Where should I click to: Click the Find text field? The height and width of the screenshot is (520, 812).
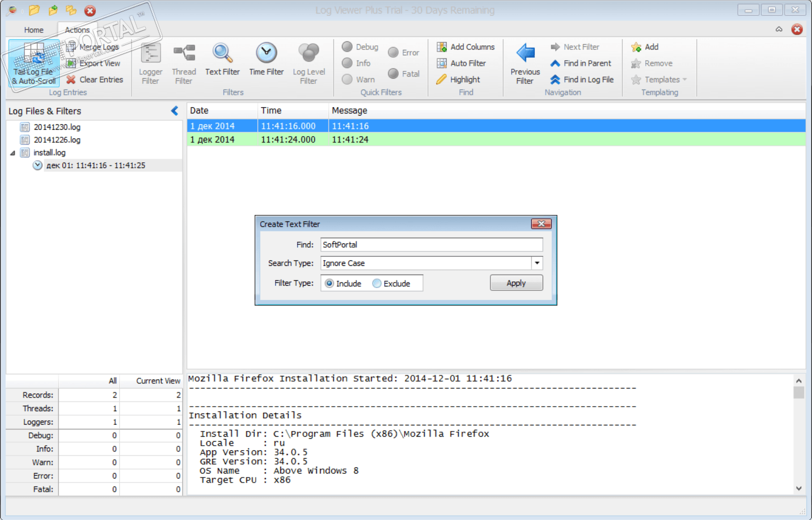[x=432, y=244]
